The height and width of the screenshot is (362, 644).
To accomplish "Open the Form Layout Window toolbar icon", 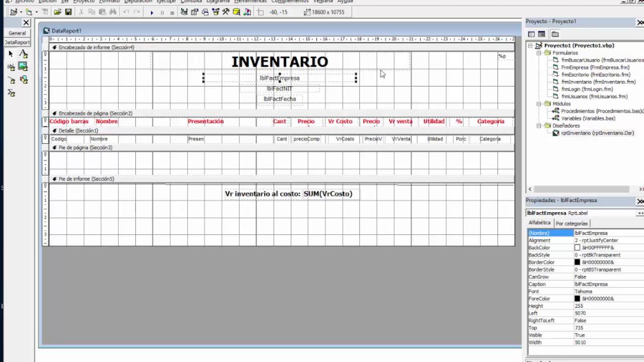I will pyautogui.click(x=205, y=12).
